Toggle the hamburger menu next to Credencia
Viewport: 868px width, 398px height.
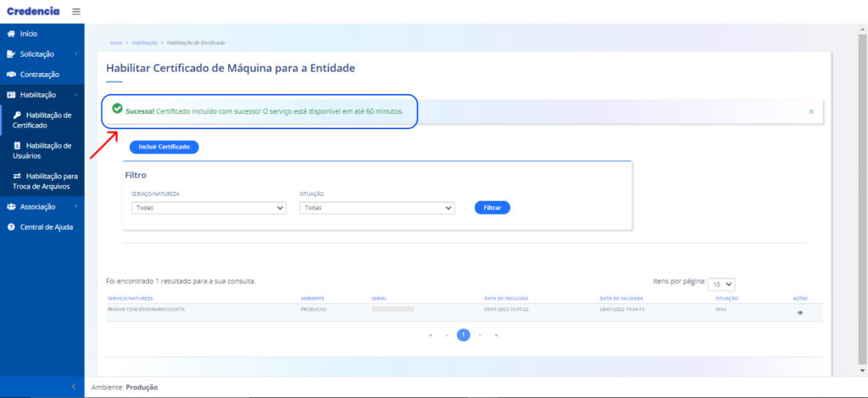click(x=76, y=12)
